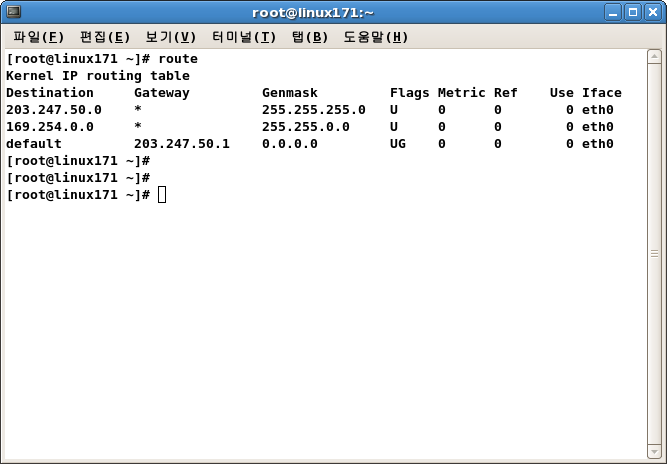Screen dimensions: 667x464
Task: Open the 터미널(T) menu
Action: click(244, 37)
